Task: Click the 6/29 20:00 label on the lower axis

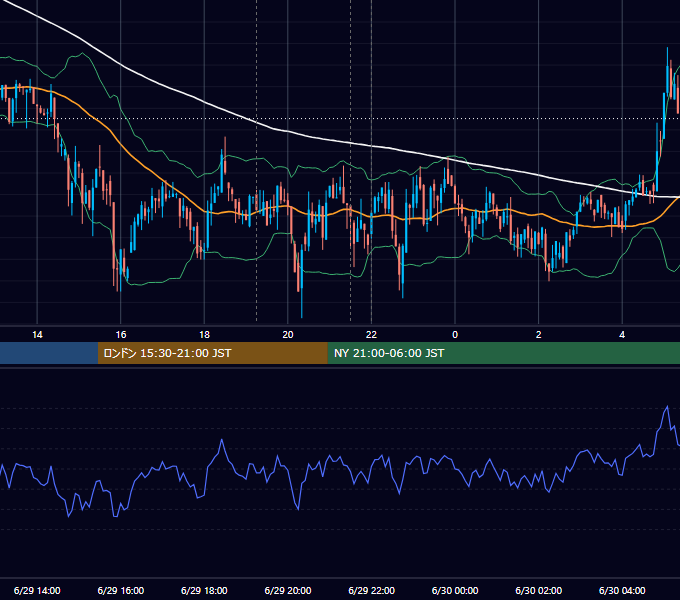Action: click(x=288, y=590)
